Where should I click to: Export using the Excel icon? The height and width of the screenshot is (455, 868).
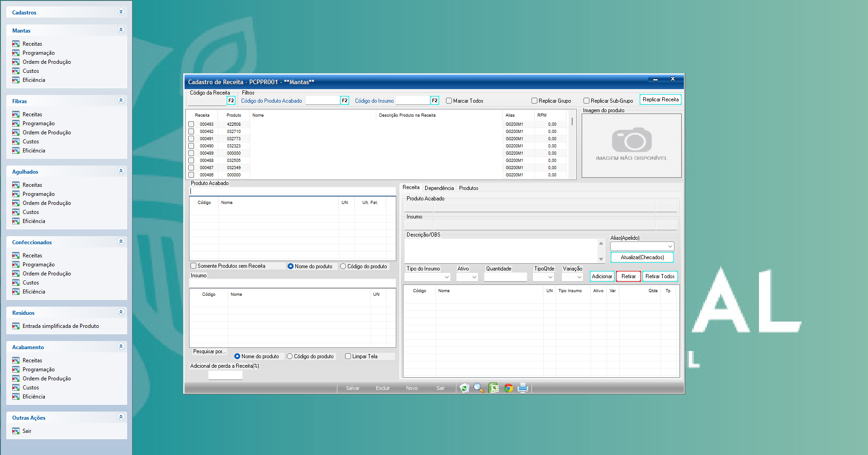493,388
